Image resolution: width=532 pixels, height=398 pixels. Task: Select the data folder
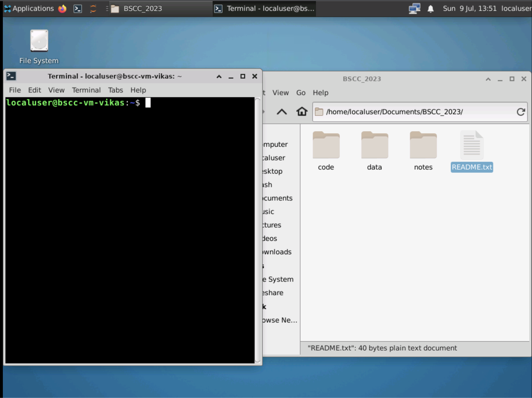[x=375, y=151]
